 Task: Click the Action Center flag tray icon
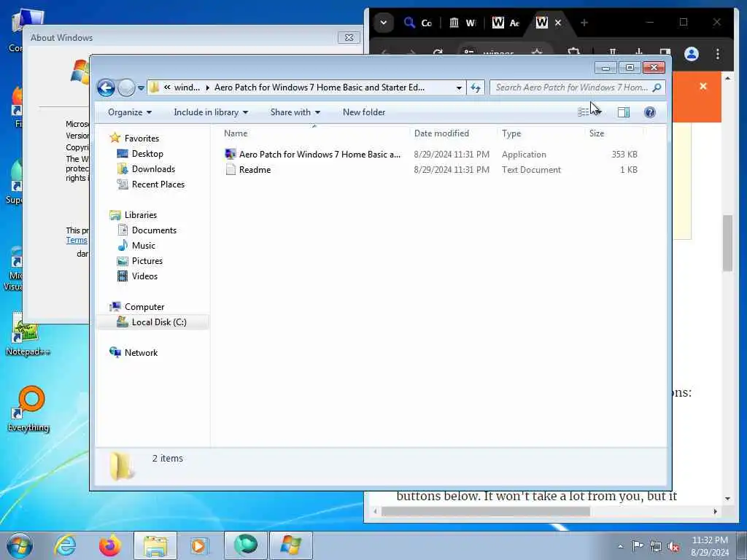[638, 545]
